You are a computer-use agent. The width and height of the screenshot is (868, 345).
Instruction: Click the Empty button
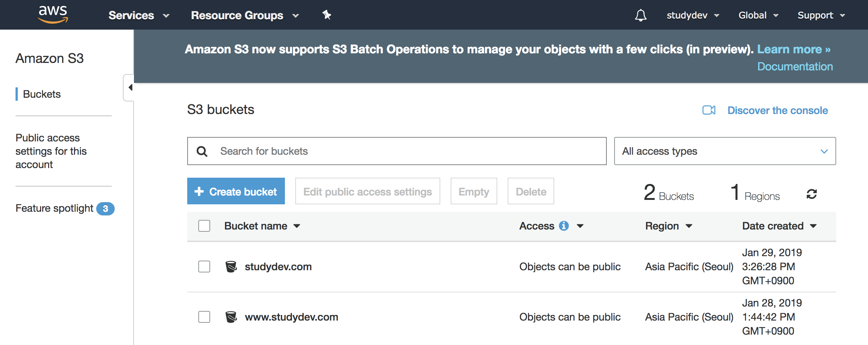point(474,191)
